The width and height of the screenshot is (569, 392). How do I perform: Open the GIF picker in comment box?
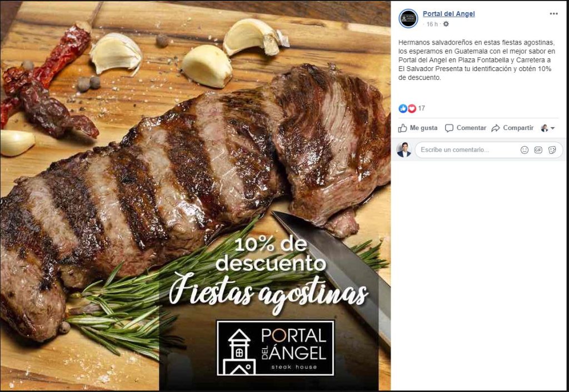click(538, 150)
